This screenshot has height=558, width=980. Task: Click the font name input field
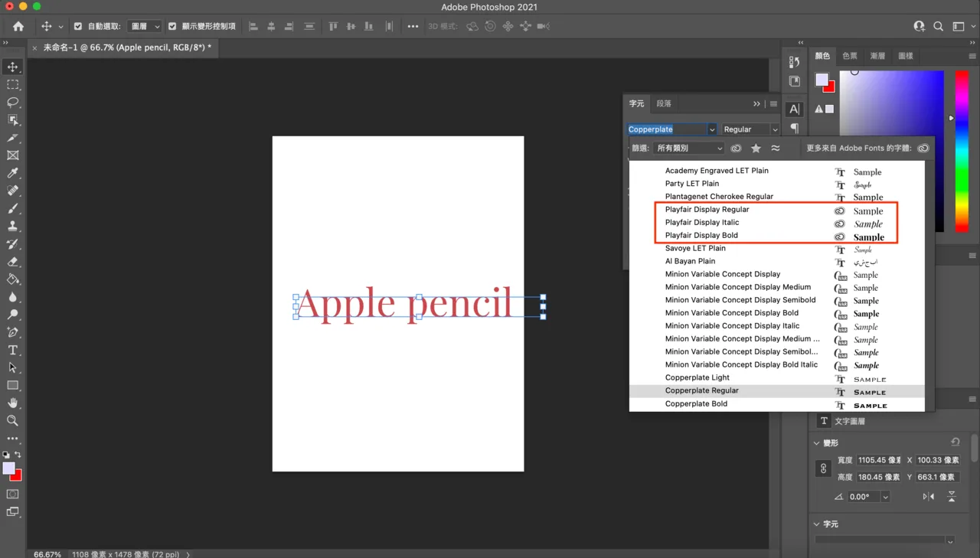tap(667, 129)
